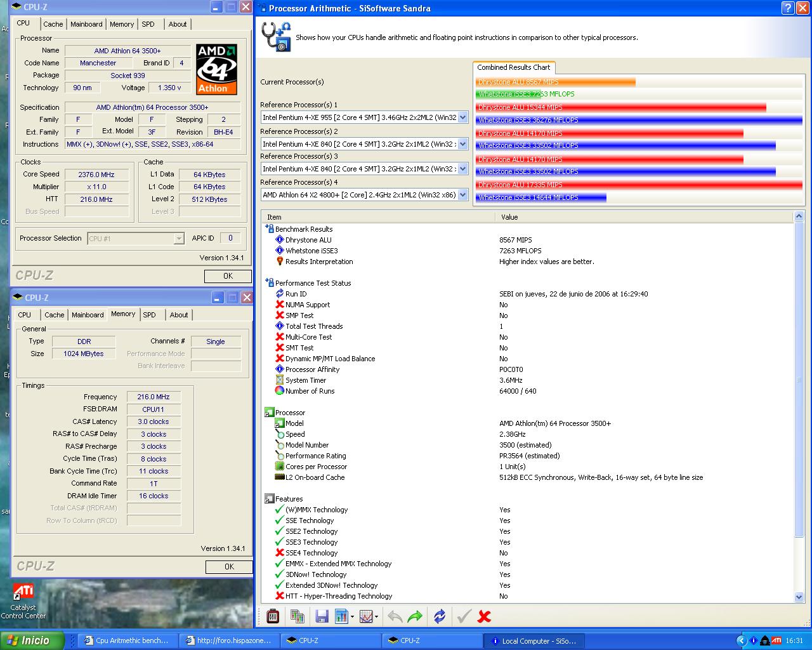Click the blue refresh results icon
This screenshot has height=650, width=812.
click(x=439, y=616)
